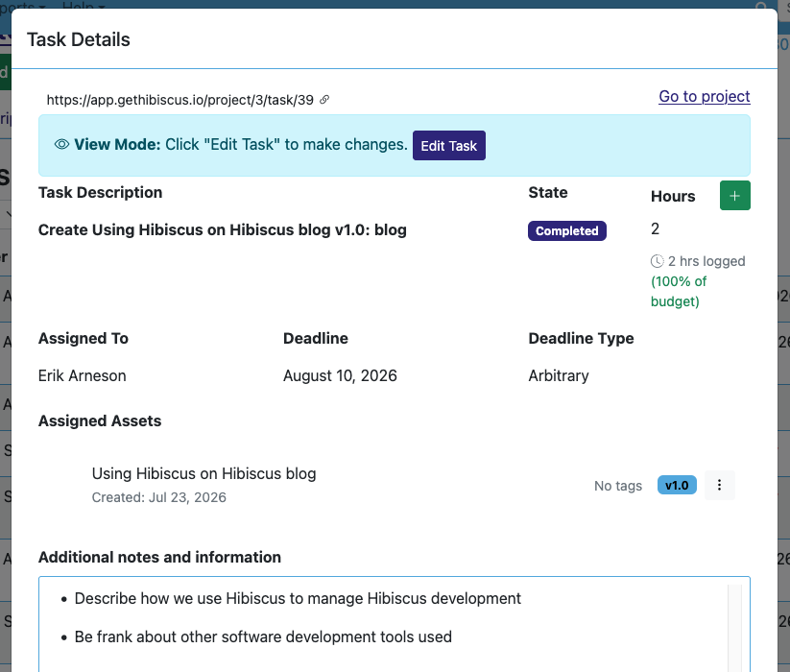Open the asset three-dot options menu
The image size is (790, 672).
[x=720, y=485]
